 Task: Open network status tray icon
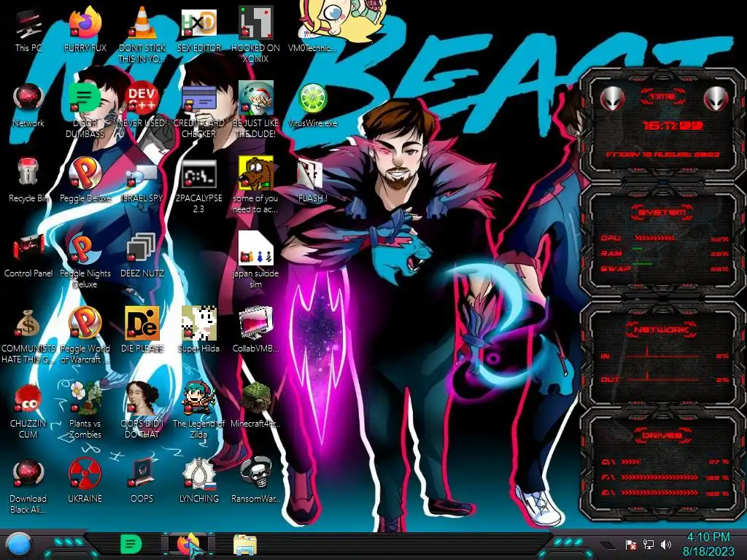tap(648, 544)
